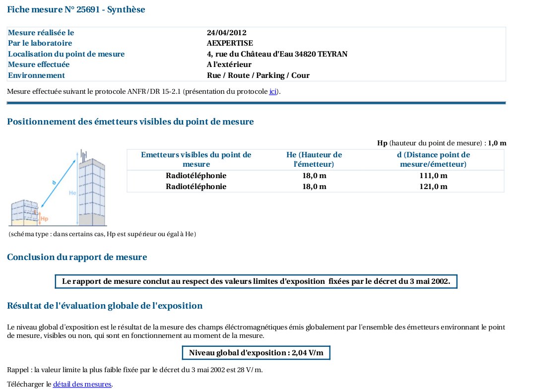Click the 'Conclusion du rapport de mesure' heading
The height and width of the screenshot is (392, 533).
[77, 257]
